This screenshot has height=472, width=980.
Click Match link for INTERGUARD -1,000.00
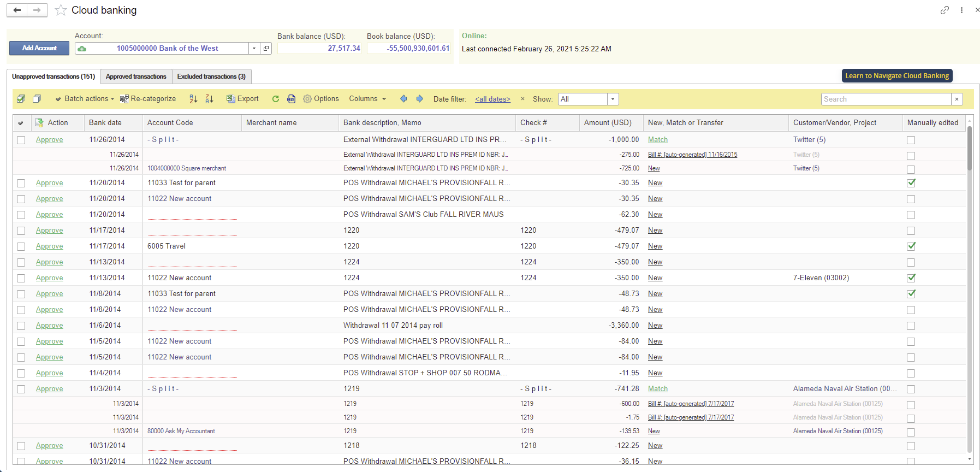[658, 140]
